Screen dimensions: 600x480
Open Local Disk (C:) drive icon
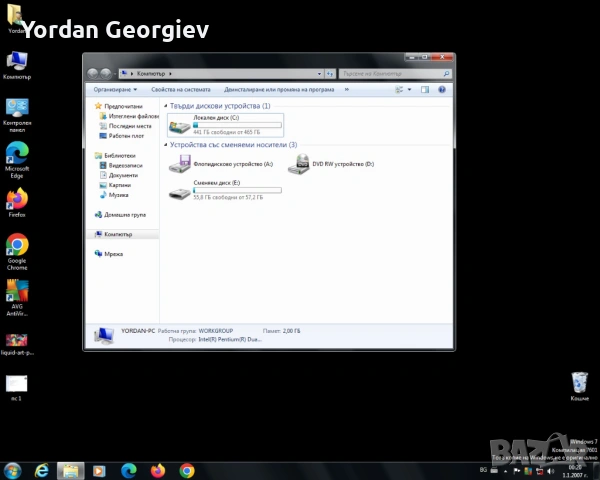click(x=180, y=124)
